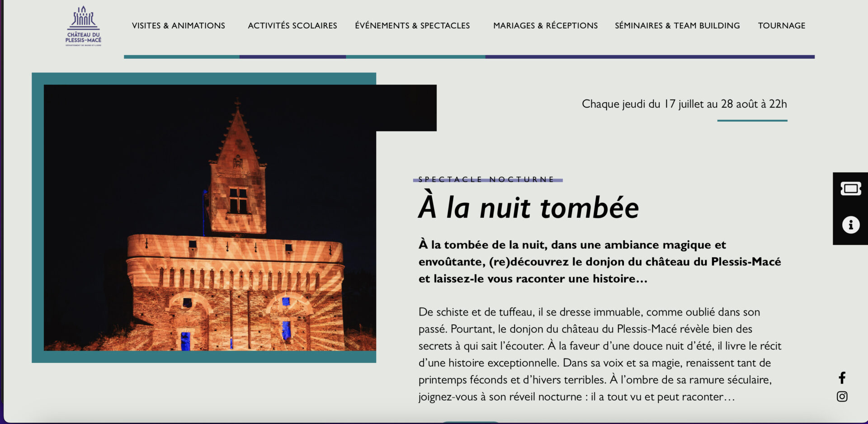Click the purple bar under Activités Scolaires
Image resolution: width=868 pixels, height=424 pixels.
point(292,57)
